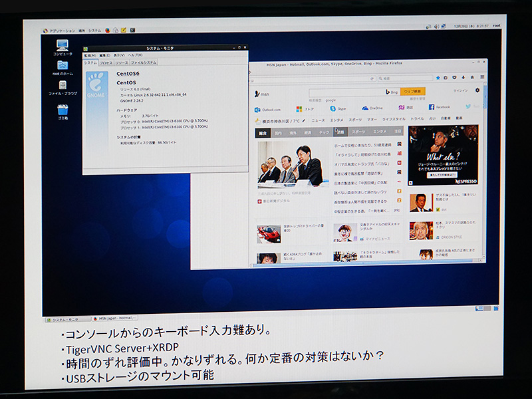The width and height of the screenshot is (532, 399).
Task: Open the システム menu in top panel
Action: [x=94, y=31]
